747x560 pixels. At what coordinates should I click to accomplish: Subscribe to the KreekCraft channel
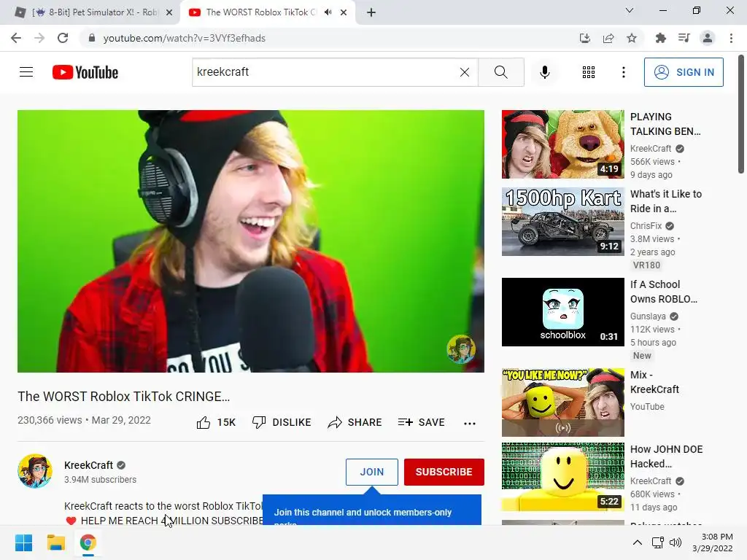coord(444,472)
